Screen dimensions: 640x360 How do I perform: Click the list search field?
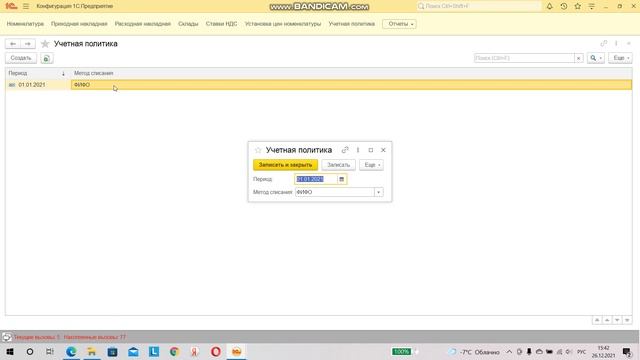pyautogui.click(x=524, y=58)
